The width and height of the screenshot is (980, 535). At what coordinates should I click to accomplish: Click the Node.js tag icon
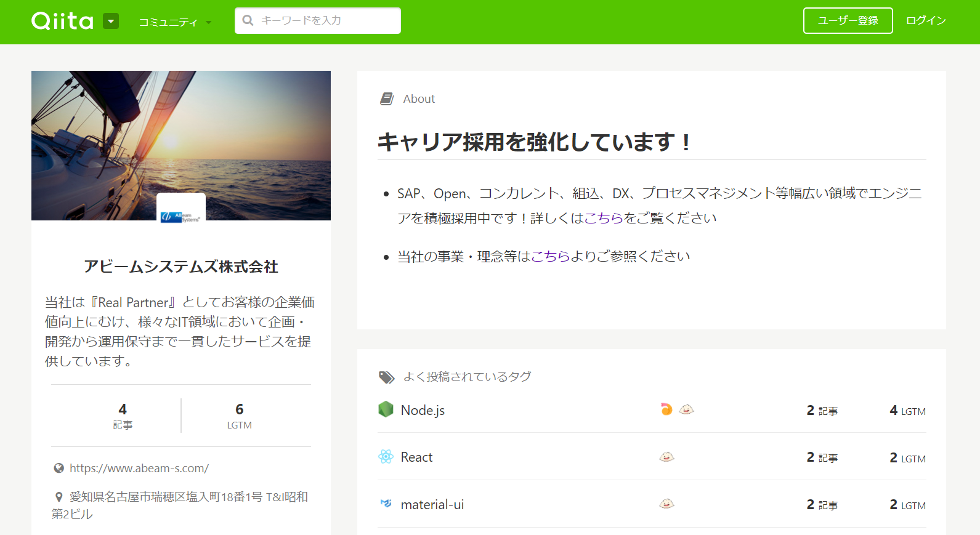386,409
